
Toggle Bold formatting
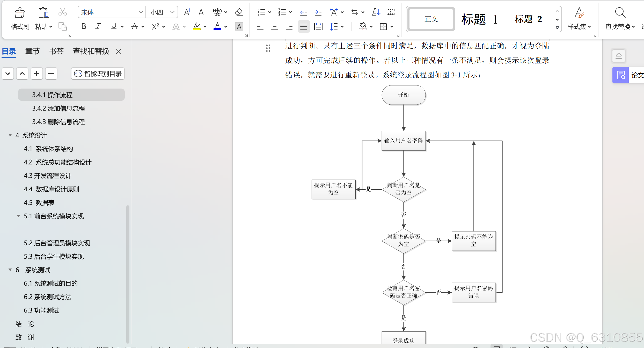[84, 26]
